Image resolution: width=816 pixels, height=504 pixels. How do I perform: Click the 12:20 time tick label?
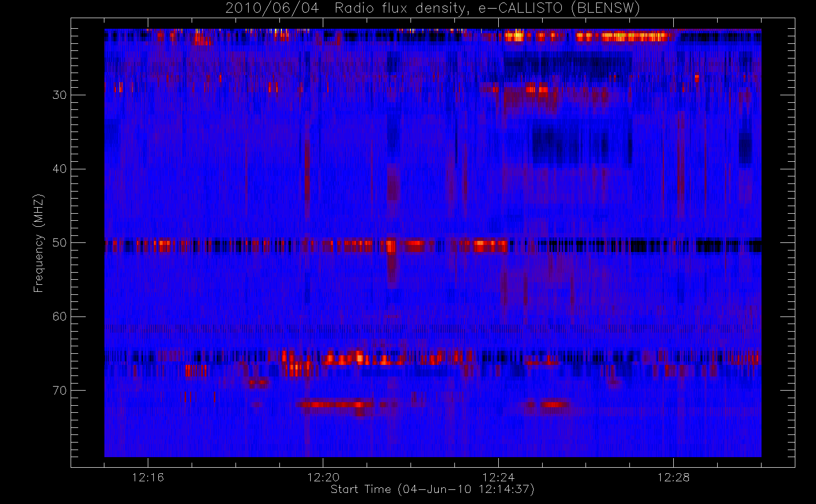(323, 477)
